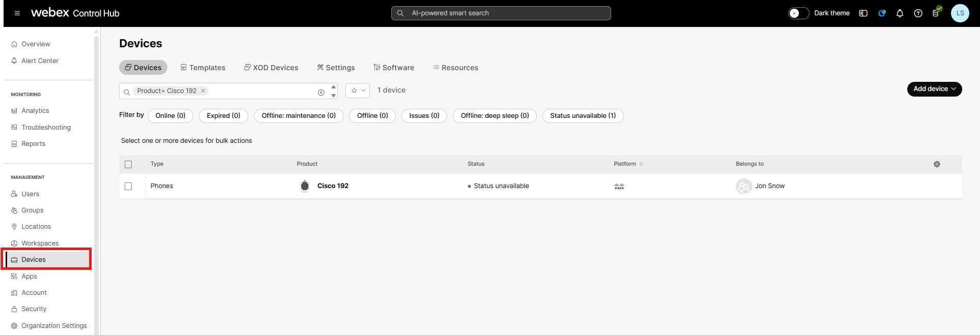Click the AI-powered smart search field
The image size is (980, 335).
501,13
